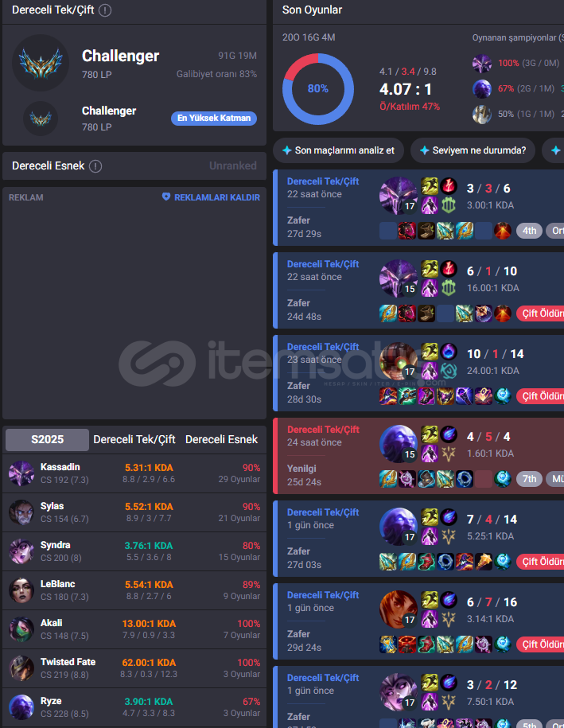Click Son maçlarımı analiz et button

(x=338, y=150)
